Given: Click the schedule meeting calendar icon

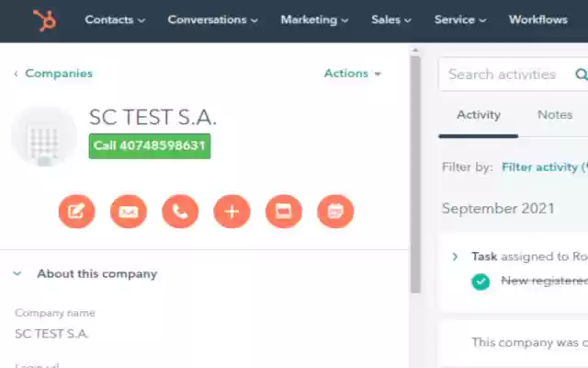Looking at the screenshot, I should tap(335, 212).
